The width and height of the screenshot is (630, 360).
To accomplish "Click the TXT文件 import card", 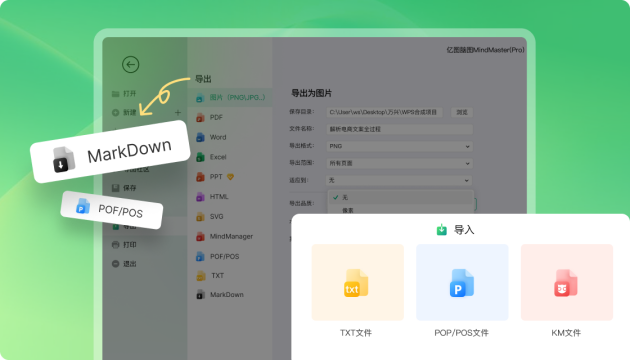I will pos(358,282).
